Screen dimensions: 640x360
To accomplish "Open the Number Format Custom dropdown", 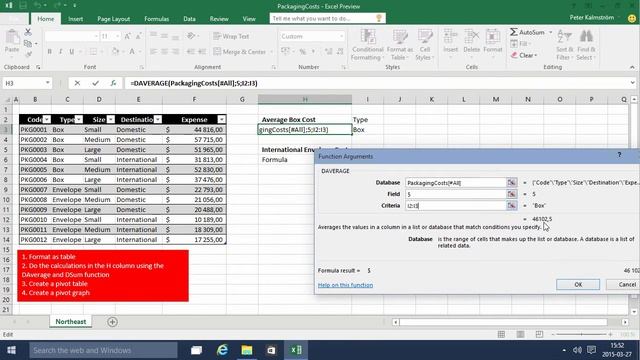I will pyautogui.click(x=341, y=36).
